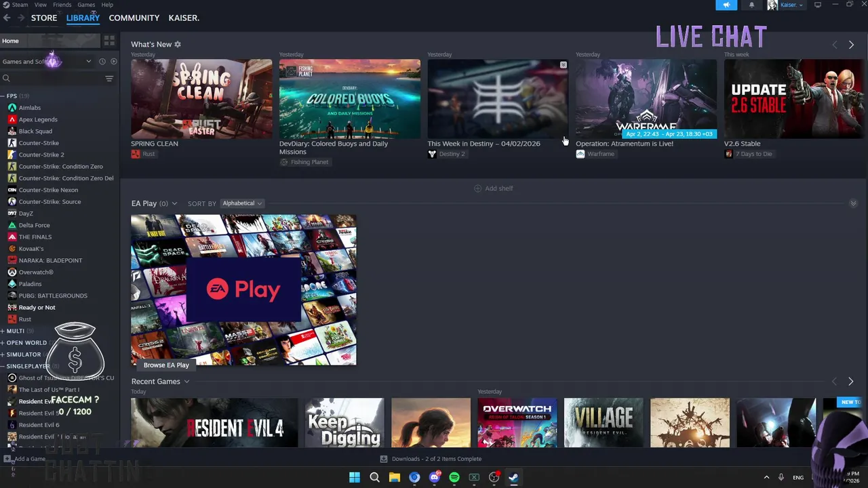Open the notifications bell
Viewport: 868px width, 488px height.
point(751,5)
